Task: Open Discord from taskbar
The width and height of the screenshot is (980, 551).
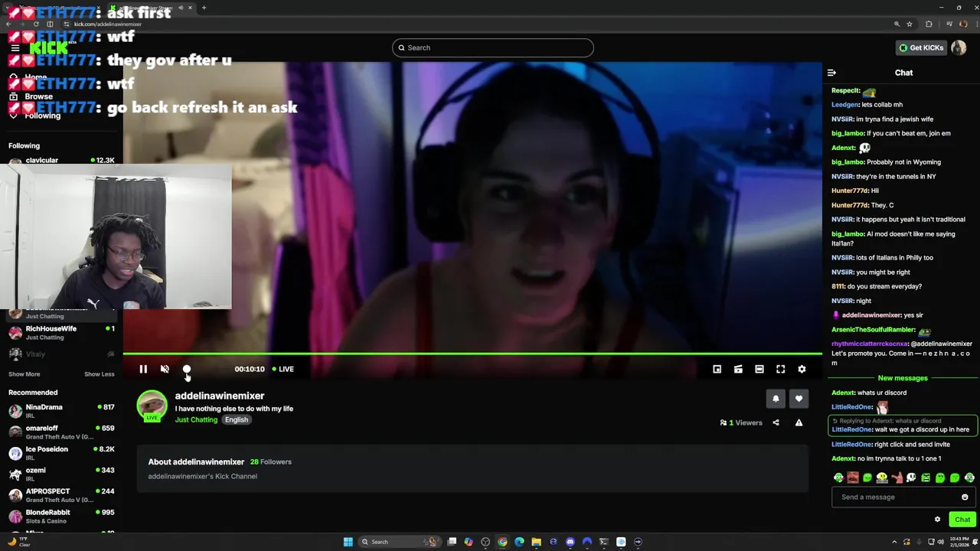Action: click(x=570, y=542)
